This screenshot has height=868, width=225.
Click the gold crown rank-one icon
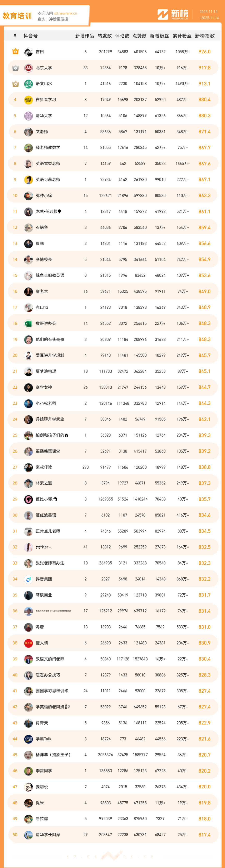tap(15, 52)
